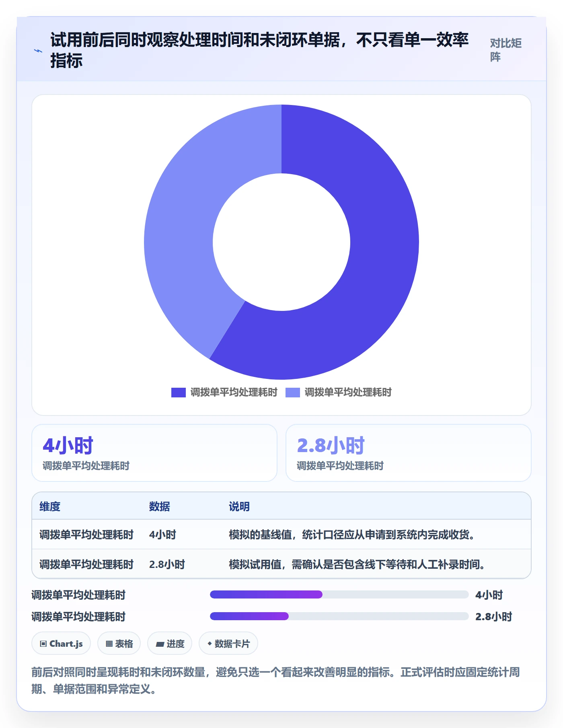Screen dimensions: 563x728
Task: Click the lightning bolt icon beside the title
Action: click(38, 51)
